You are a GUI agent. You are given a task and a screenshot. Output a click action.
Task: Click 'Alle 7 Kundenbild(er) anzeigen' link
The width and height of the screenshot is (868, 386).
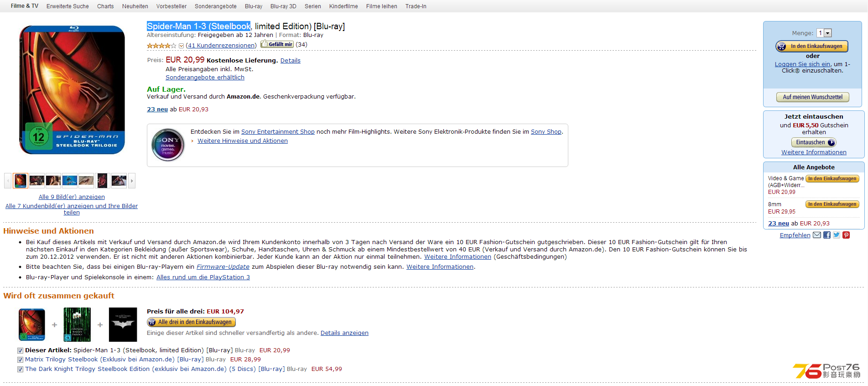[72, 209]
